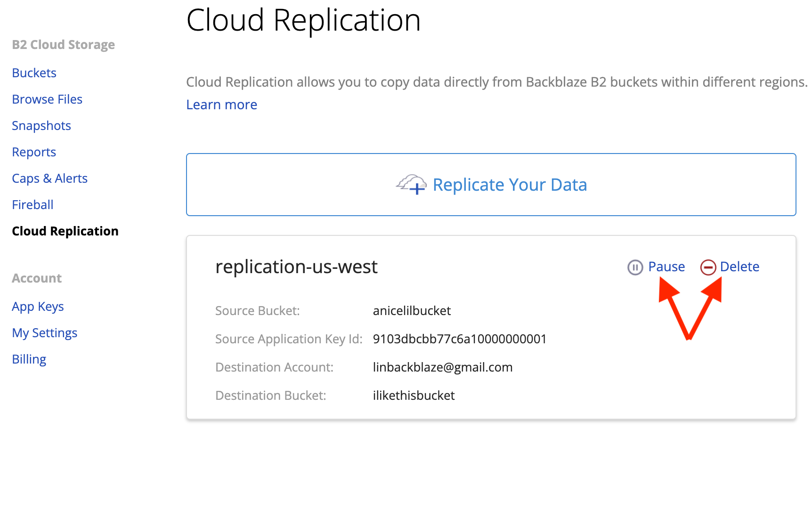The image size is (812, 526).
Task: Click the destination account linbackblaze@gmail.com
Action: [x=443, y=367]
